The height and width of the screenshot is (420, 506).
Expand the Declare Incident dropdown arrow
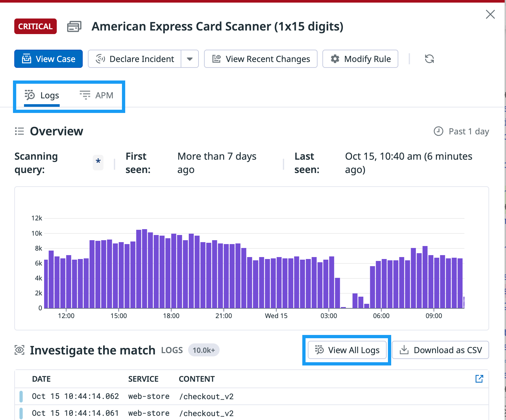[x=190, y=59]
